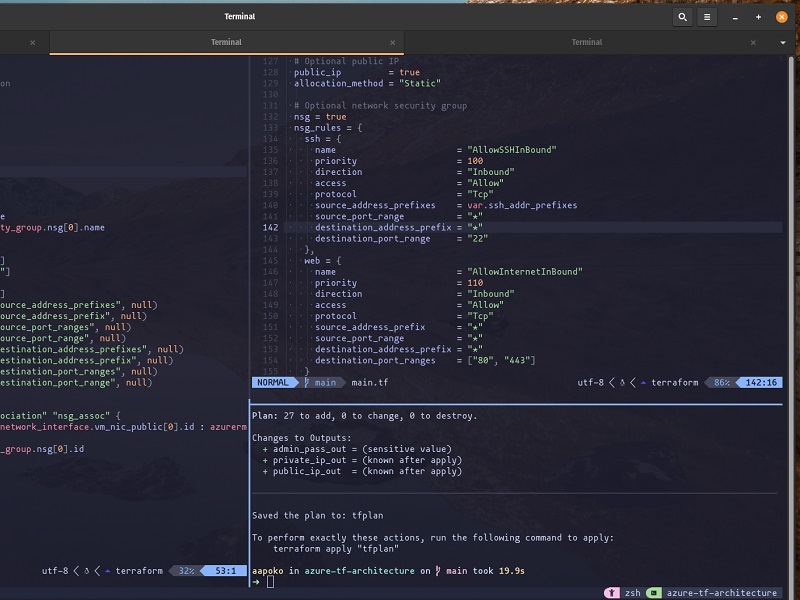
Task: Maximize the Terminal window with plus icon
Action: pyautogui.click(x=759, y=17)
